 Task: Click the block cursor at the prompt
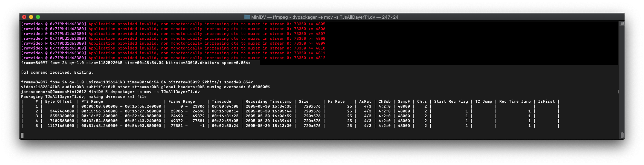[x=22, y=135]
